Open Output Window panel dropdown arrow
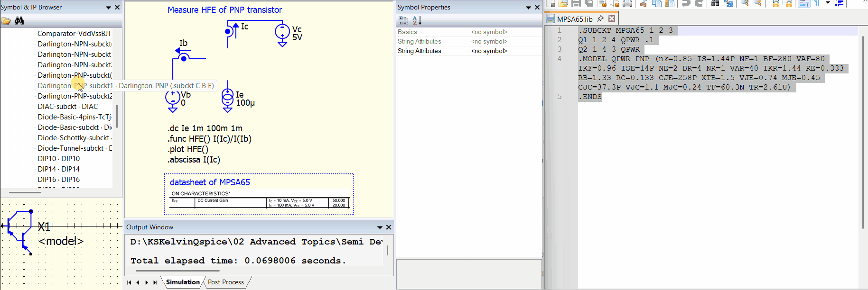This screenshot has height=290, width=868. coord(380,227)
